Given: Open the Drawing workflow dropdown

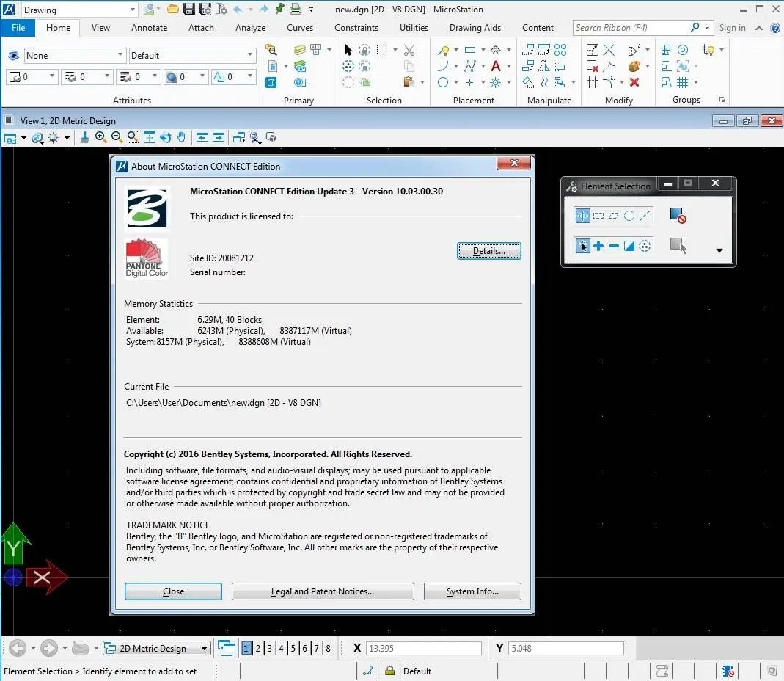Looking at the screenshot, I should coord(79,10).
